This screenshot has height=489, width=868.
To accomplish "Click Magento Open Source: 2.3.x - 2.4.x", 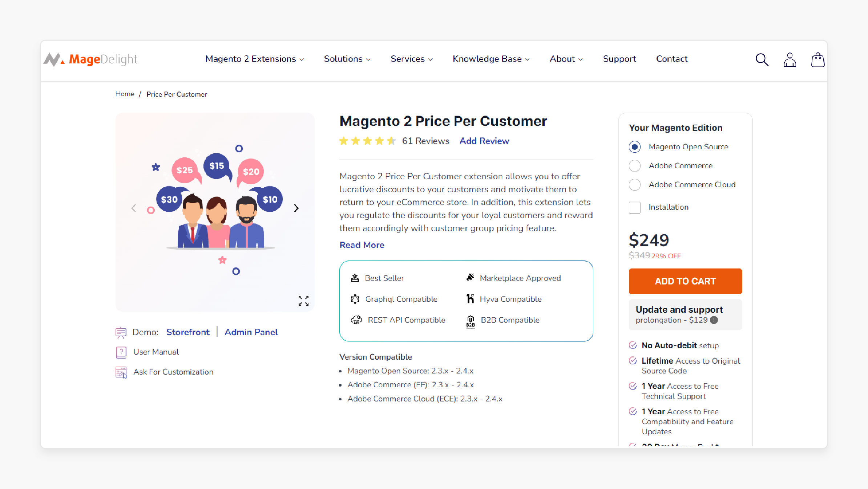I will tap(410, 371).
